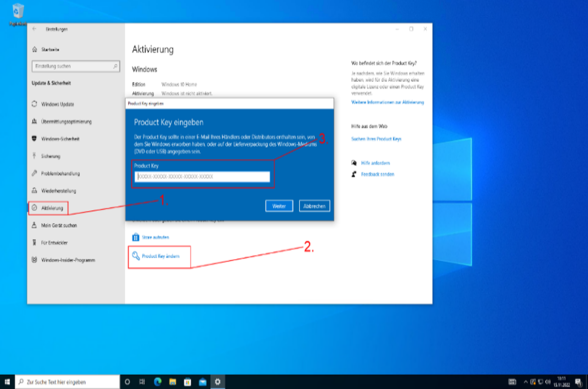Open Startseite in the settings sidebar
588x389 pixels.
pyautogui.click(x=50, y=49)
